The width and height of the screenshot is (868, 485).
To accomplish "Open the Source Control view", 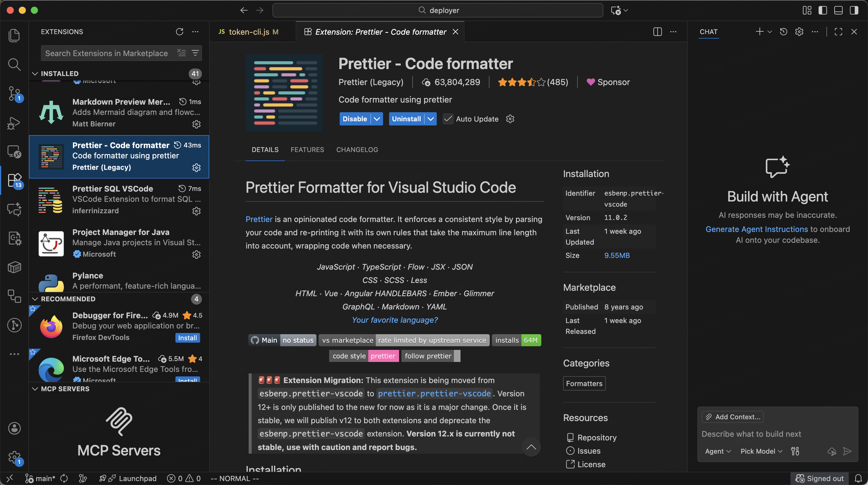I will click(14, 94).
